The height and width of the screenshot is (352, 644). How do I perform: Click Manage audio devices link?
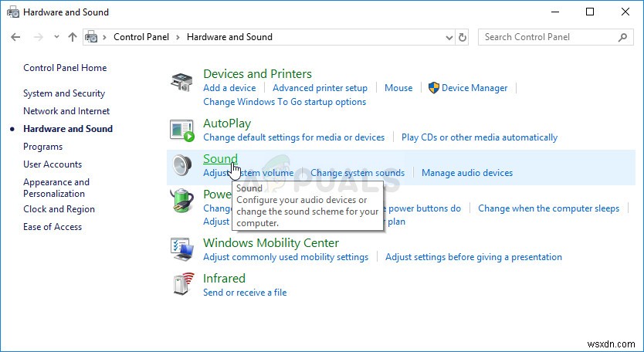point(466,173)
